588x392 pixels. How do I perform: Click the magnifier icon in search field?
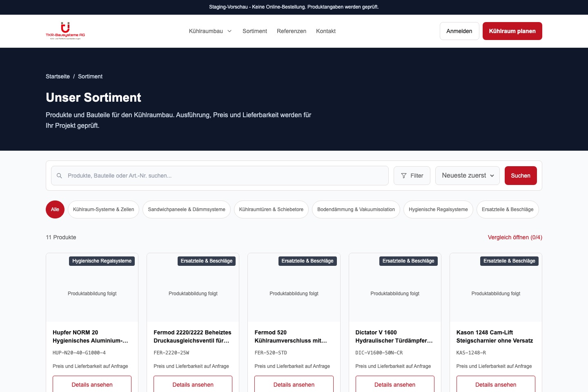59,176
